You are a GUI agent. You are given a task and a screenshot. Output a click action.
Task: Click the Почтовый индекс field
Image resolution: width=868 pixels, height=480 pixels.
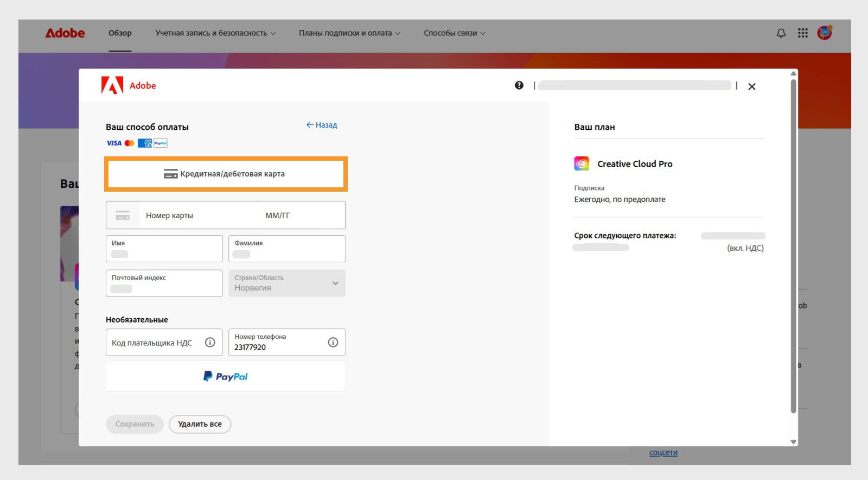[164, 283]
